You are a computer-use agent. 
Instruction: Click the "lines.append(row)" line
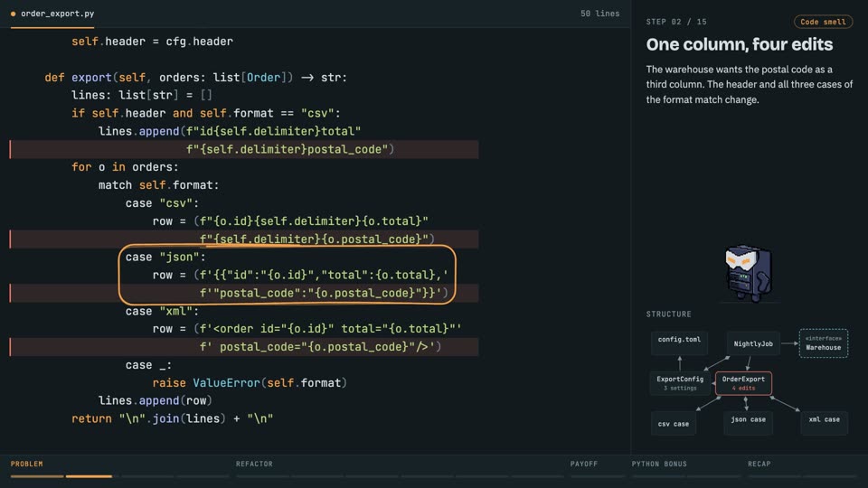[155, 400]
